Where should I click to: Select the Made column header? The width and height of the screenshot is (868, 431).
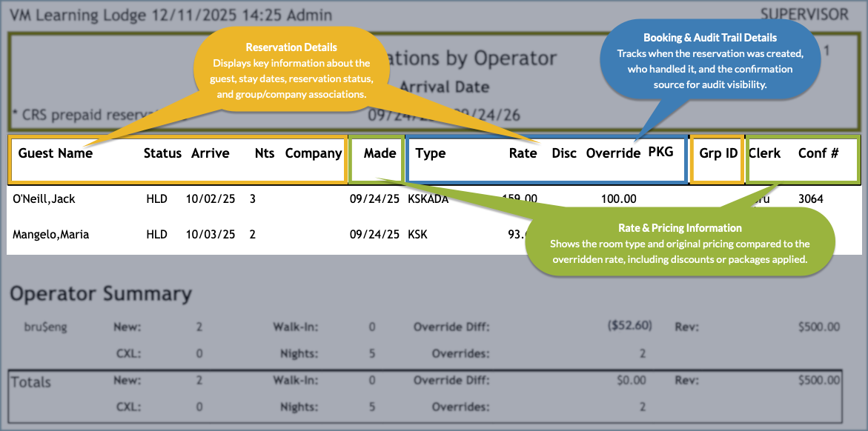click(x=380, y=153)
